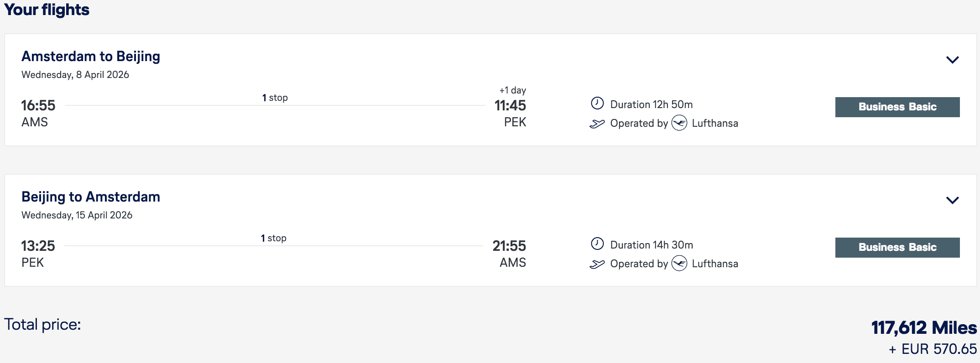Click the "1 stop" label on the 13:25 PEK departure
Viewport: 980px width, 363px height.
click(x=273, y=238)
